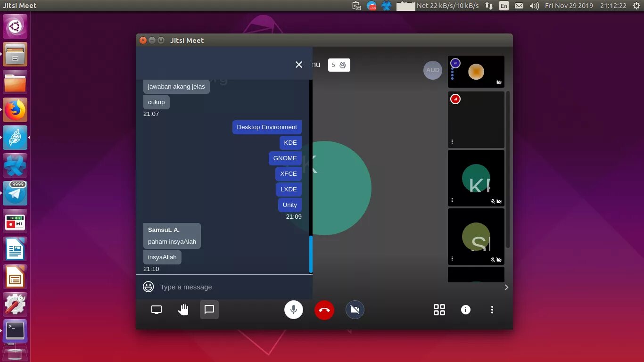
Task: Launch Telegram from the Ubuntu dock
Action: click(x=15, y=193)
